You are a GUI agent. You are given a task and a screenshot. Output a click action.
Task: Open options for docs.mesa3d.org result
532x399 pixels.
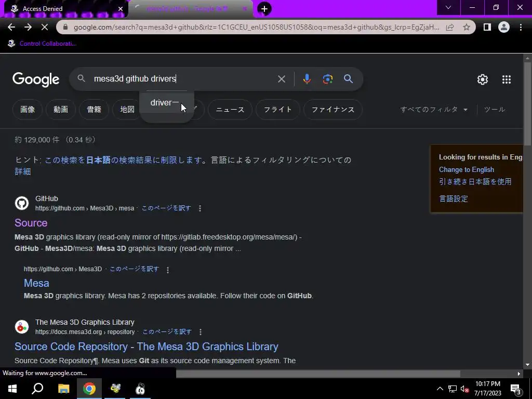201,332
